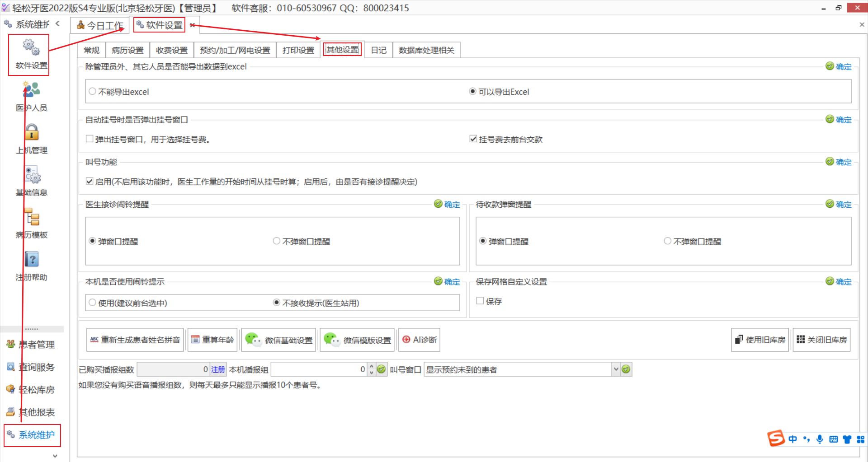
Task: Open 上机管理 lock icon
Action: (31, 132)
